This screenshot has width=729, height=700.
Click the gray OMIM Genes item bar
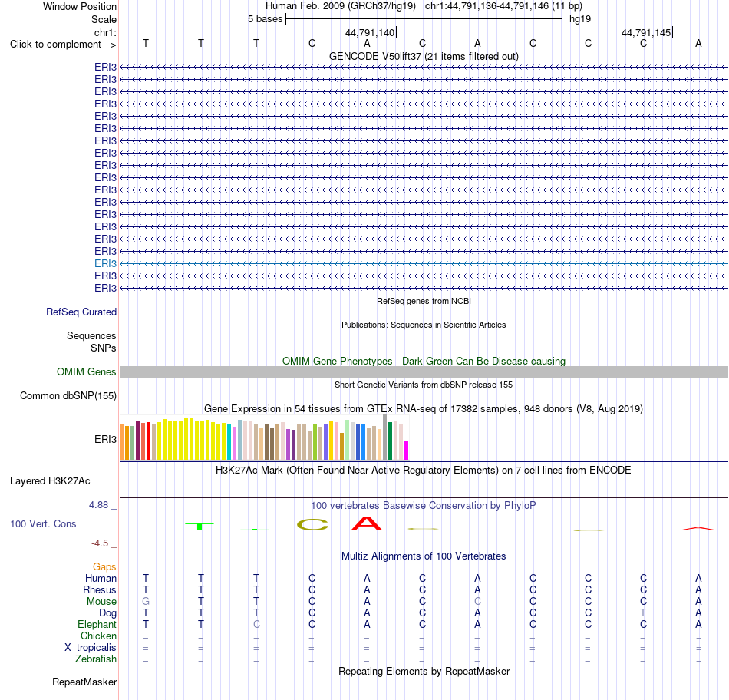[x=424, y=371]
